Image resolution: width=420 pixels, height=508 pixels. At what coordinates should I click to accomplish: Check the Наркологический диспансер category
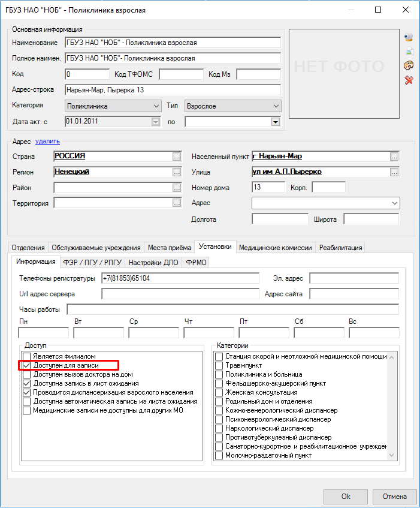pos(219,428)
